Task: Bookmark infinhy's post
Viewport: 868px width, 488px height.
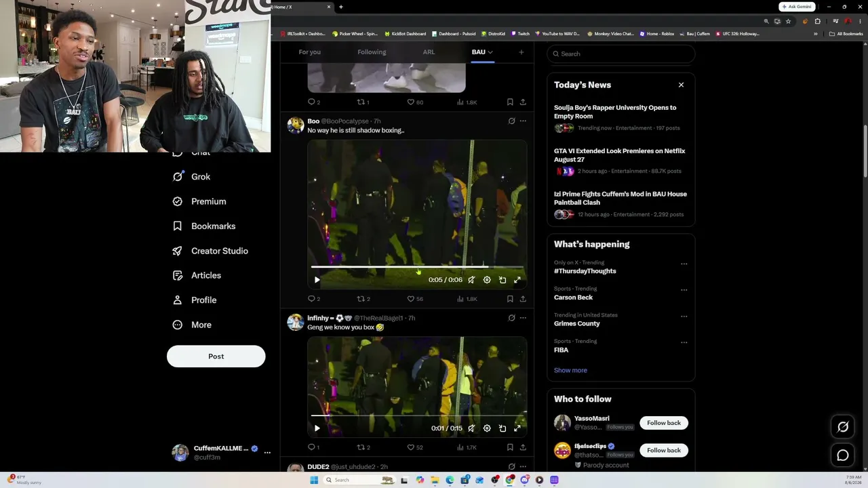Action: pyautogui.click(x=510, y=447)
